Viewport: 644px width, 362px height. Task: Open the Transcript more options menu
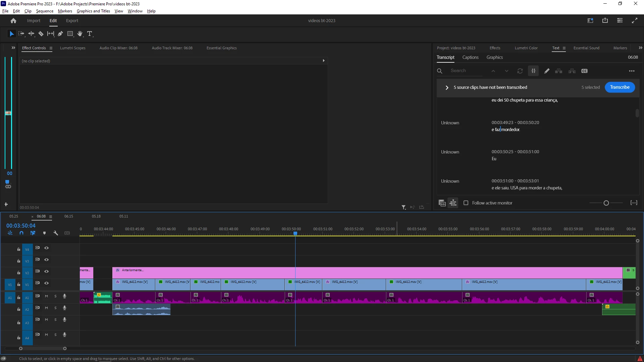(632, 71)
